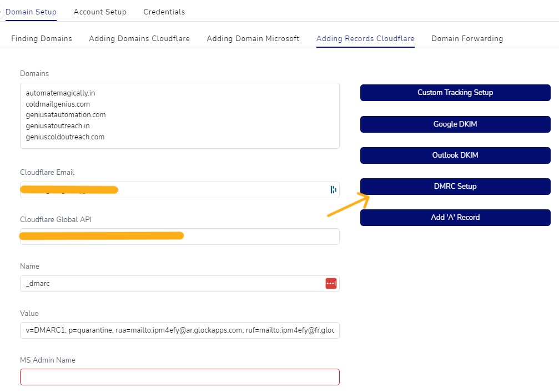Click the Cloudflare Email label
The width and height of the screenshot is (559, 392).
point(47,172)
